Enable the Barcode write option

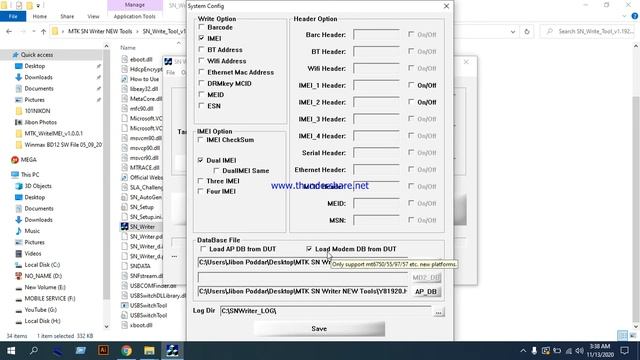202,27
